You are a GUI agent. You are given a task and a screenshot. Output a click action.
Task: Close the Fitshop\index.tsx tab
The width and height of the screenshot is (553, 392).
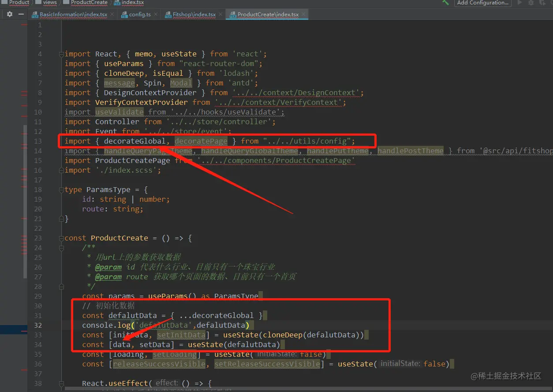(x=220, y=15)
